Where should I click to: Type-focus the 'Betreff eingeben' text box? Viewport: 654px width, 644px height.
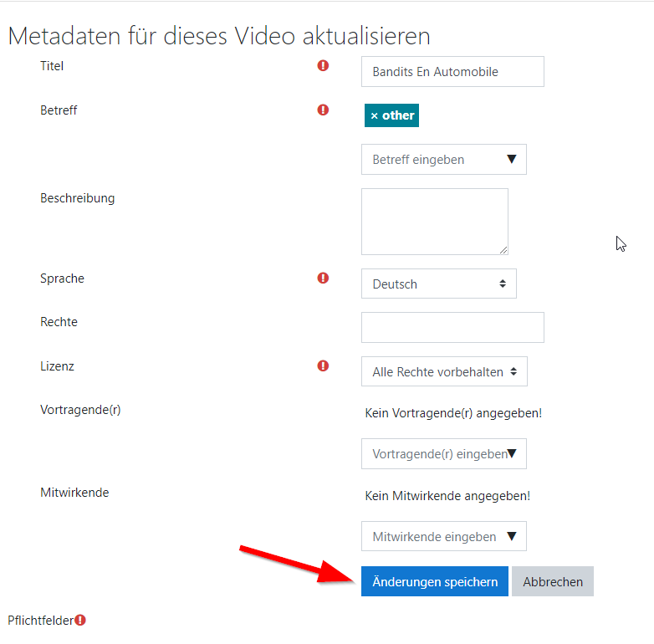pyautogui.click(x=427, y=159)
